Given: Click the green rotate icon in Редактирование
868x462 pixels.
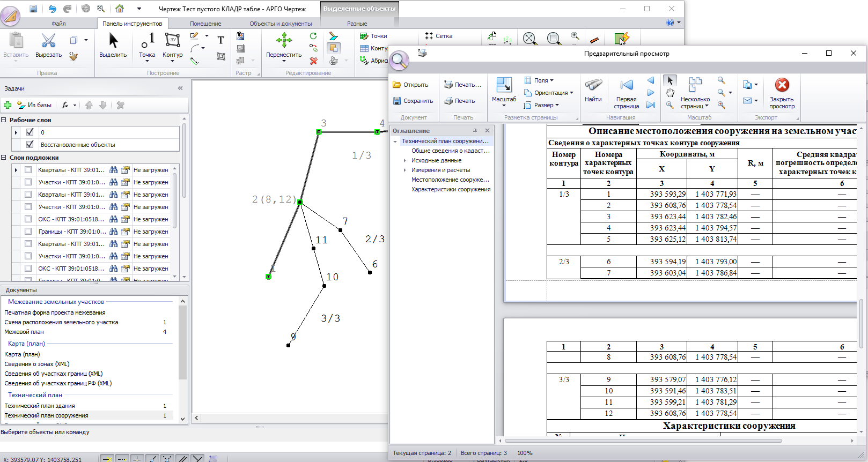Looking at the screenshot, I should (313, 36).
